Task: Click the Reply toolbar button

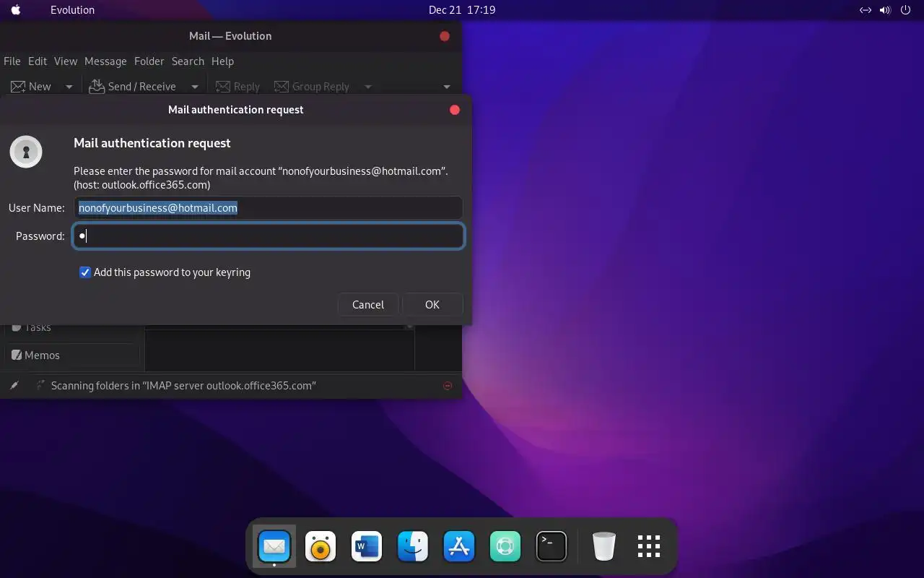Action: (237, 87)
